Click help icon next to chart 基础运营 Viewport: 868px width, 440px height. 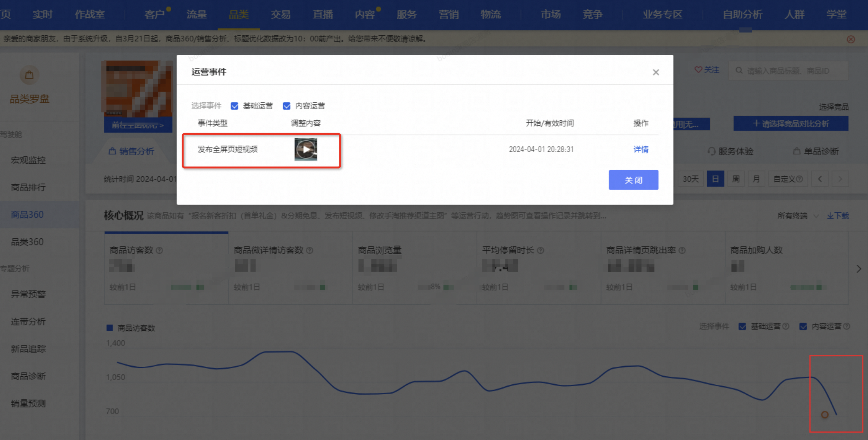[x=785, y=326]
